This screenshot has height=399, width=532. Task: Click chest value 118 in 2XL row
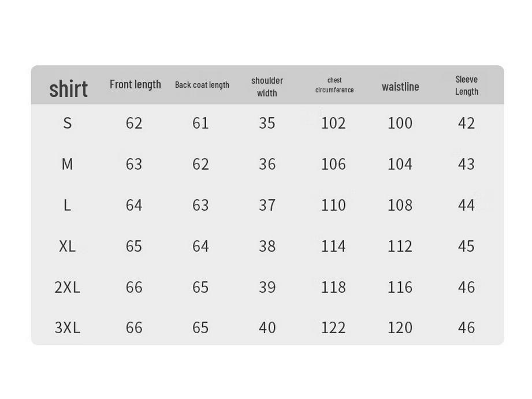tap(333, 288)
